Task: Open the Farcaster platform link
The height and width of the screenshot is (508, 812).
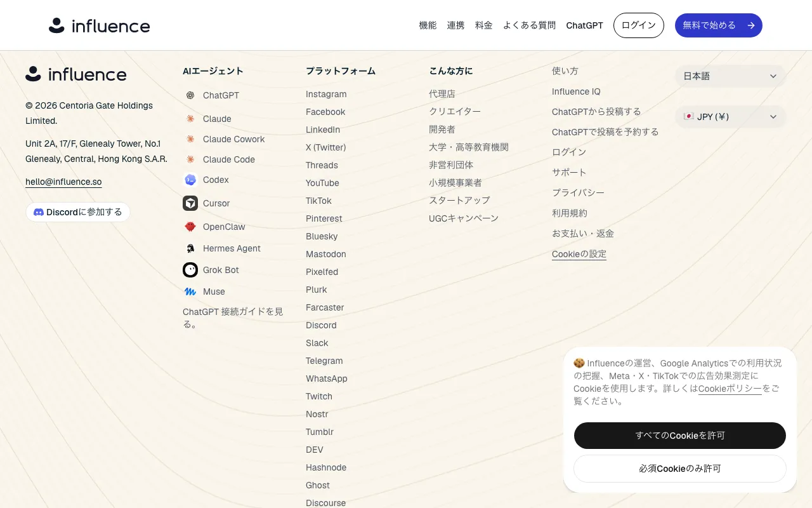Action: [325, 307]
